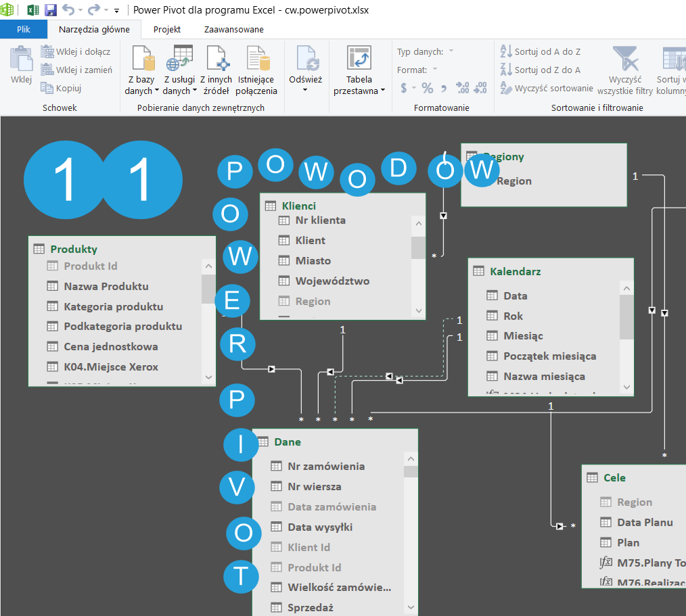Insert Tabela przestawna pivot table
686x616 pixels.
pyautogui.click(x=359, y=59)
